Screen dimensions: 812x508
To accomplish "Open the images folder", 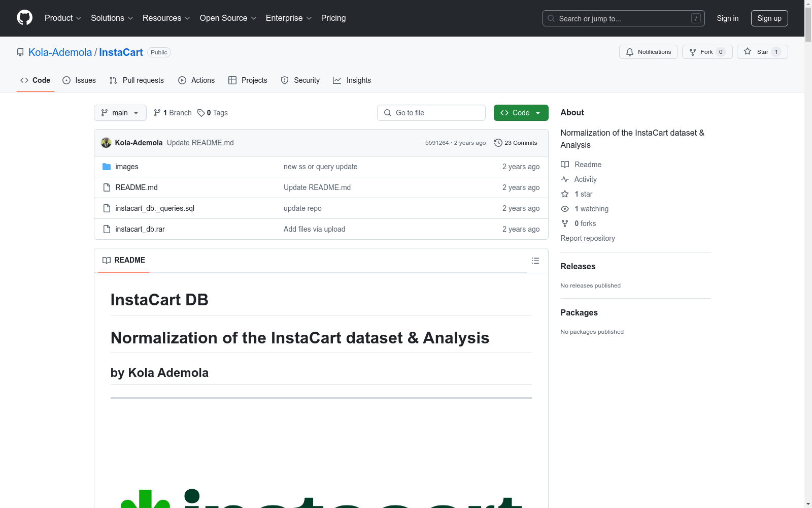I will [x=127, y=167].
